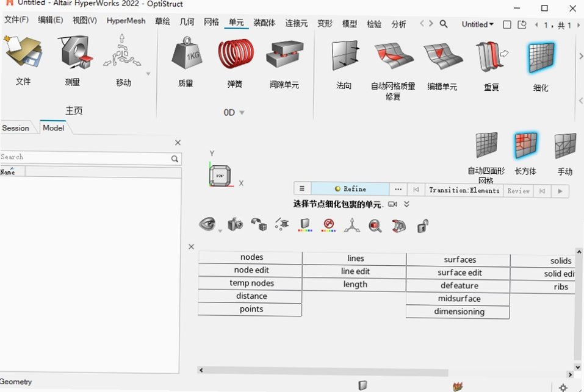Click the 3D glasses view icon
The height and width of the screenshot is (392, 584).
pos(399,226)
